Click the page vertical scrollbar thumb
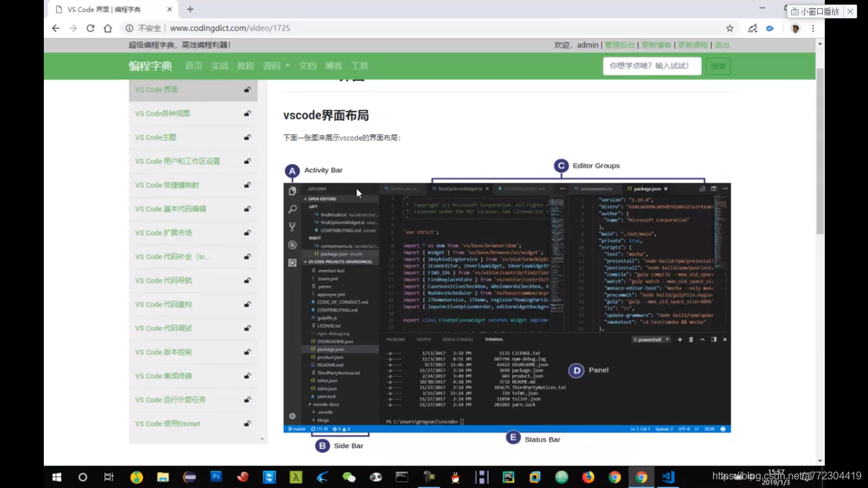The width and height of the screenshot is (868, 488). pyautogui.click(x=820, y=150)
